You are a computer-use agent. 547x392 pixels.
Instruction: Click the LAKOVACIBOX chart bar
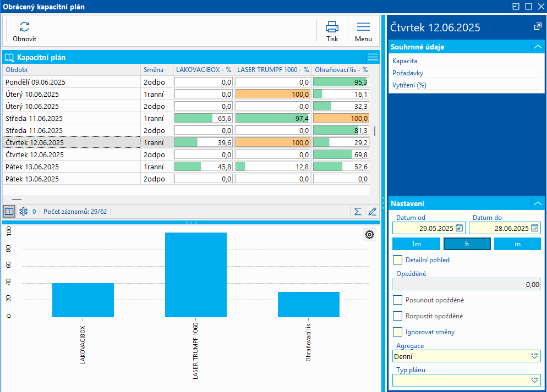tap(83, 300)
